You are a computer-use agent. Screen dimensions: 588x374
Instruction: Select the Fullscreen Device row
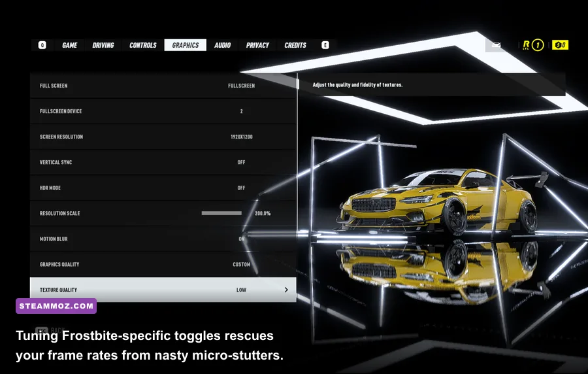point(163,111)
